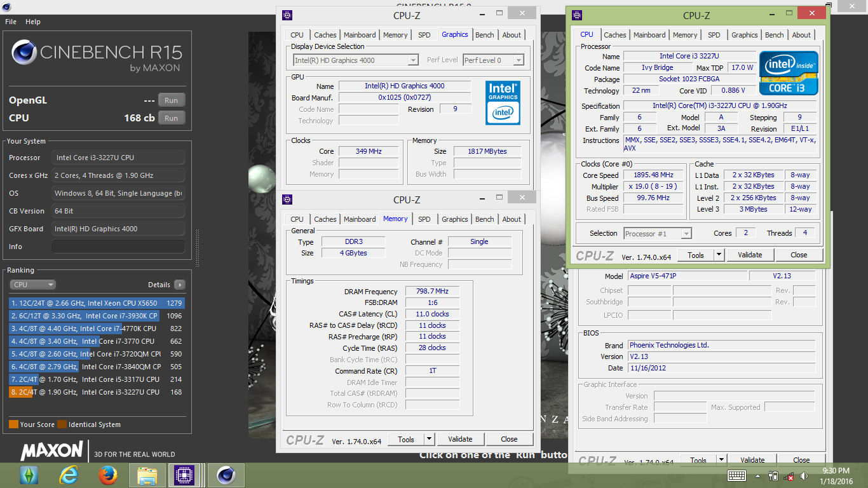Select Core i7-4770K ranking row
The image size is (868, 488).
click(x=97, y=329)
